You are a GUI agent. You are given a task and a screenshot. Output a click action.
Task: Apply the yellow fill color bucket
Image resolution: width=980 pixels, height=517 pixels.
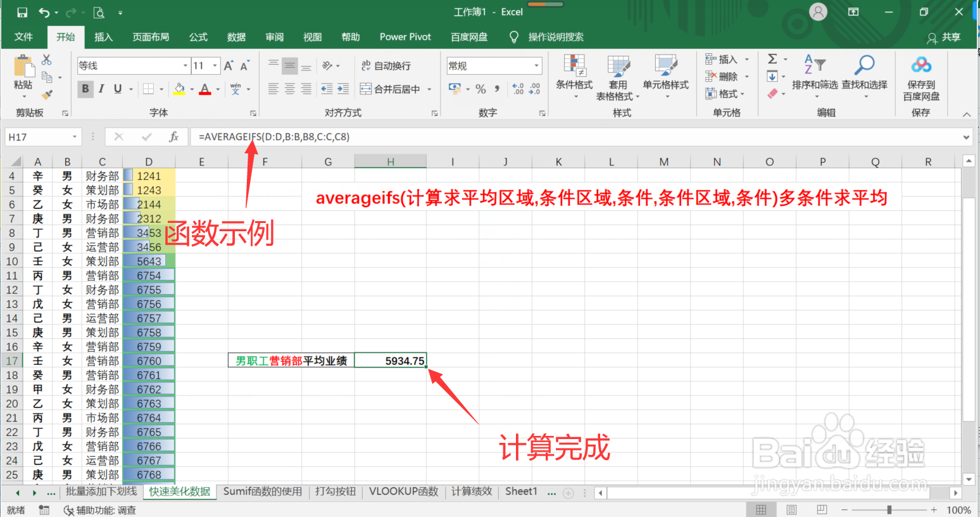pyautogui.click(x=180, y=89)
